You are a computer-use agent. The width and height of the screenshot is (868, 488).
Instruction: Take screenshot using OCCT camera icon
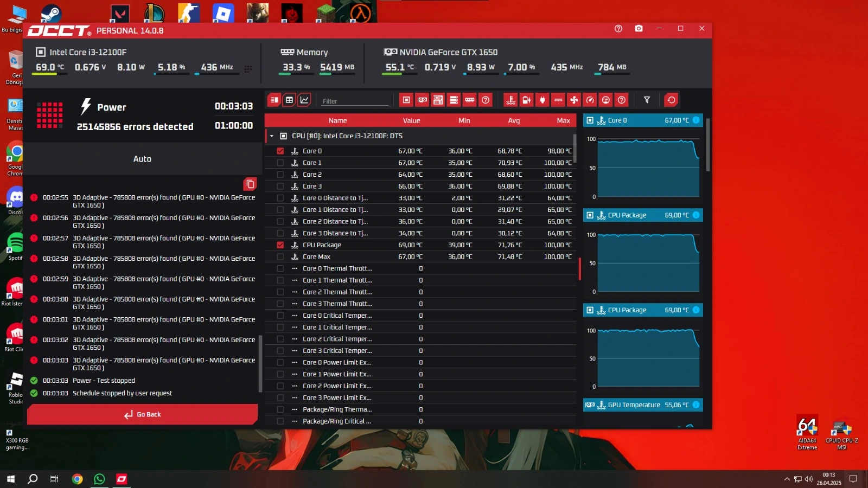(x=639, y=29)
